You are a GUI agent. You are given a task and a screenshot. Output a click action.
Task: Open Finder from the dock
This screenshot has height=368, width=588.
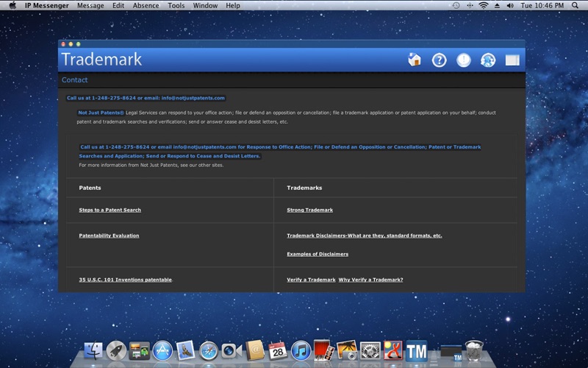[93, 351]
